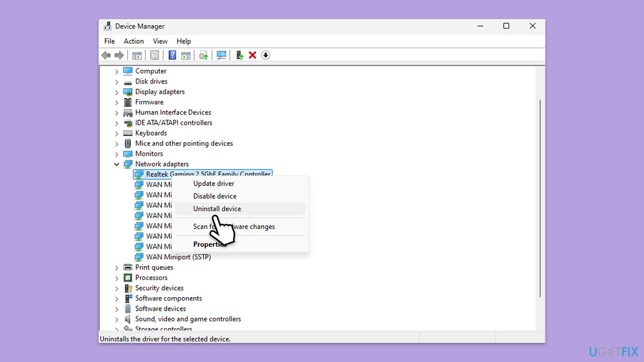Select the Software components label
This screenshot has width=644, height=362.
click(x=169, y=298)
